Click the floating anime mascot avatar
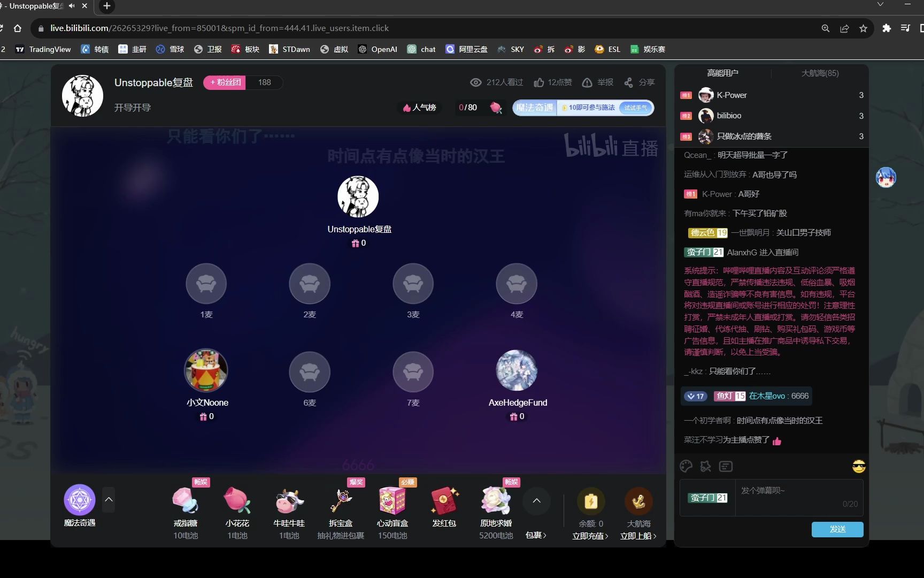The image size is (924, 578). (885, 177)
